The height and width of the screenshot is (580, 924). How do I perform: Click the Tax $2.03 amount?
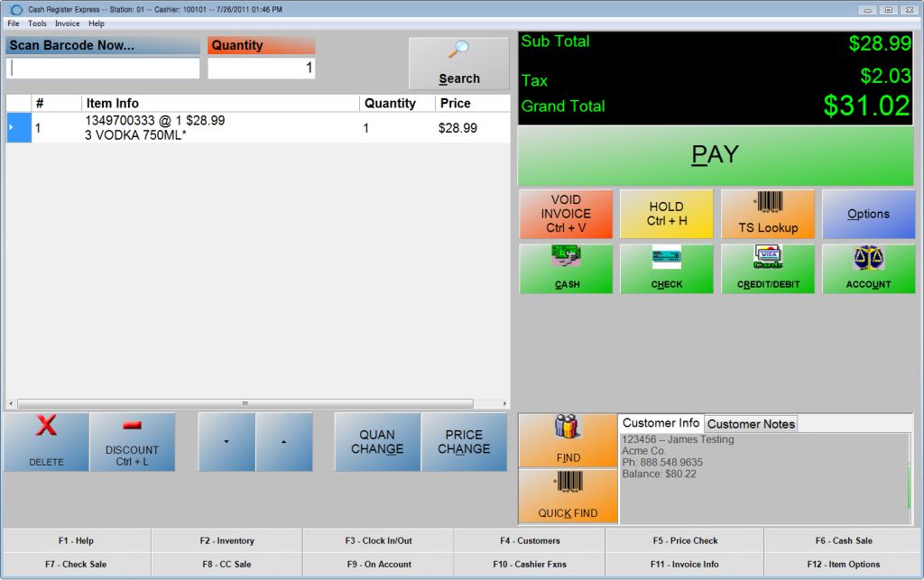886,76
